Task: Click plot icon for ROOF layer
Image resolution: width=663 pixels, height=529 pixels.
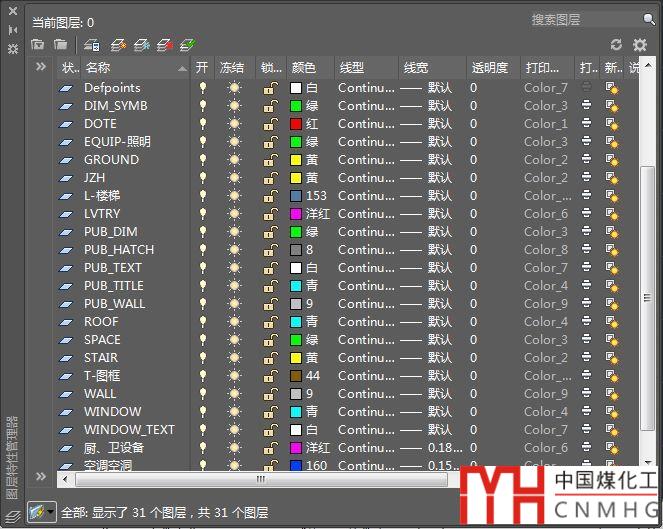Action: [586, 321]
